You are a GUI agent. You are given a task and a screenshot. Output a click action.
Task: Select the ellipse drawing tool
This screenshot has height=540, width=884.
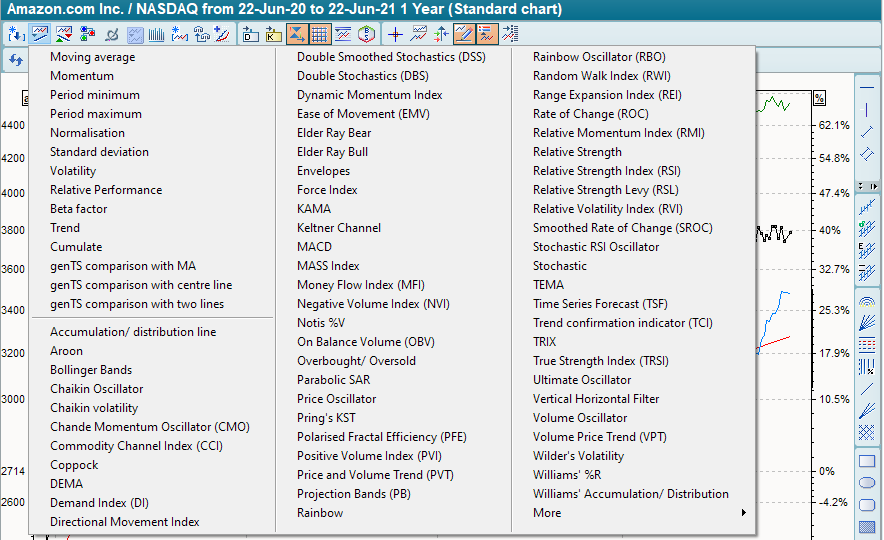tap(867, 483)
